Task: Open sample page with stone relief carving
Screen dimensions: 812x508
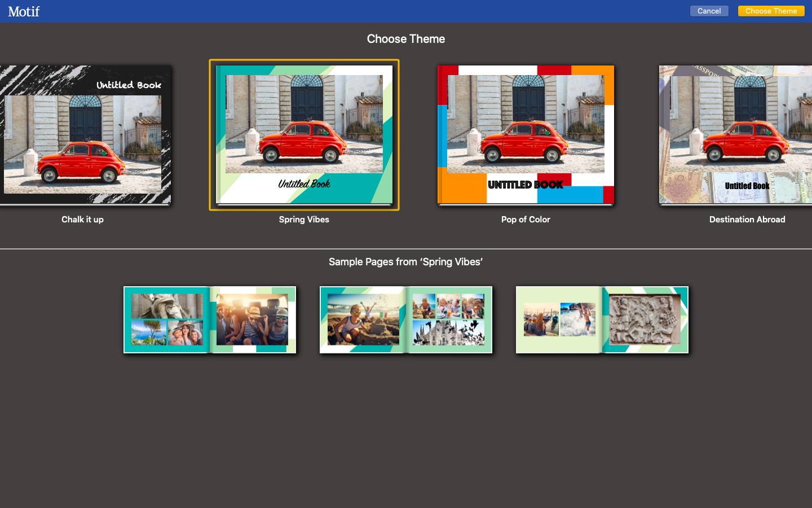Action: (645, 319)
